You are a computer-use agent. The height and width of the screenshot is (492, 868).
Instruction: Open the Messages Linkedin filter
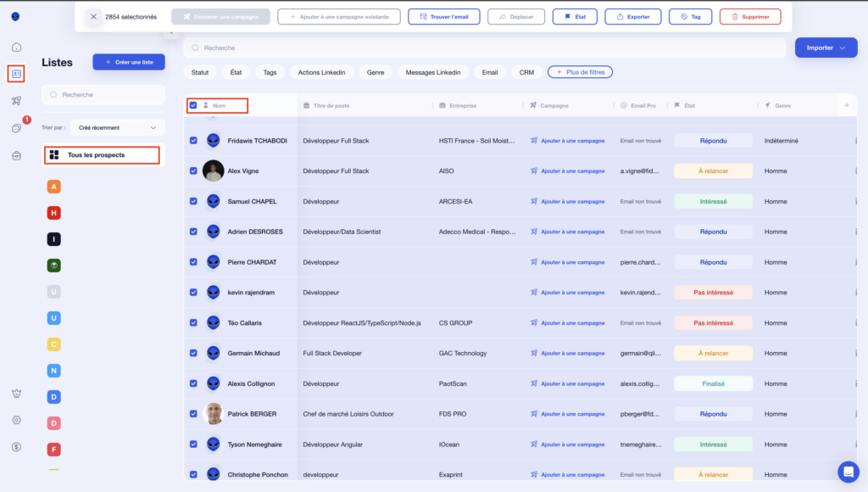pos(433,72)
